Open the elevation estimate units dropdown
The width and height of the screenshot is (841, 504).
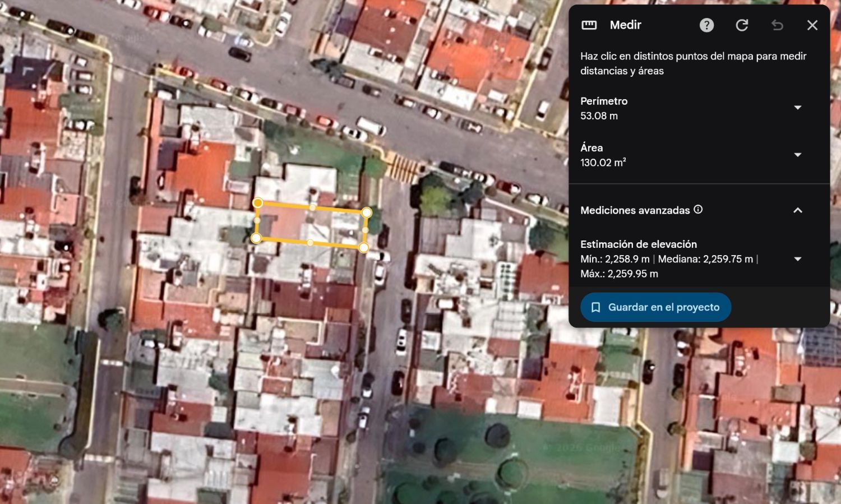(798, 259)
